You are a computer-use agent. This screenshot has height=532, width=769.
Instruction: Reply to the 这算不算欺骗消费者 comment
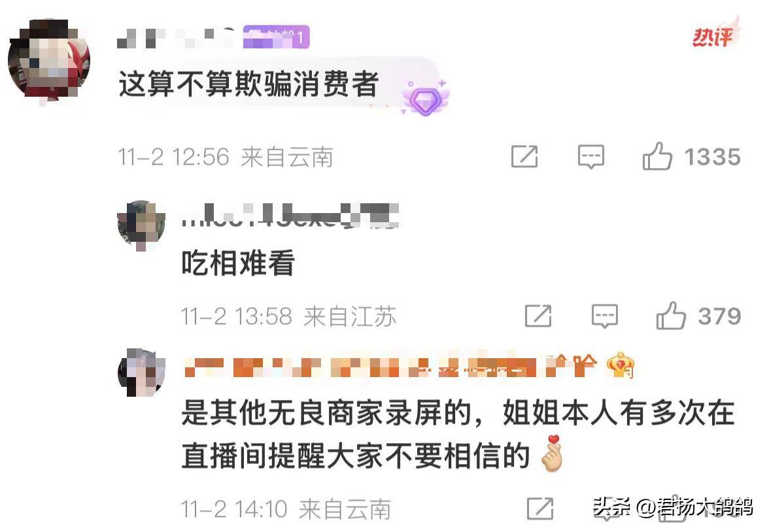coord(591,157)
